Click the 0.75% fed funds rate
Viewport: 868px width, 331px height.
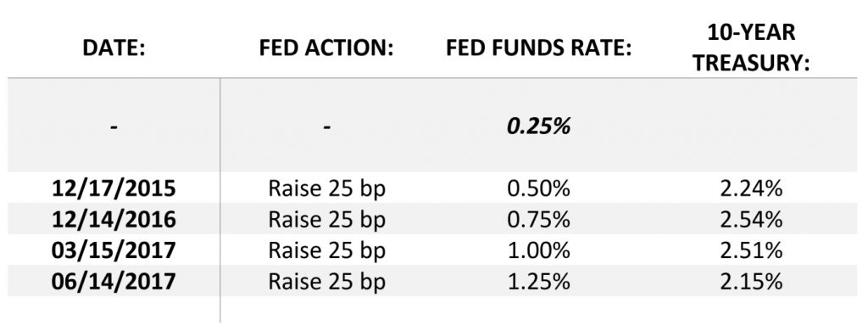click(x=538, y=220)
